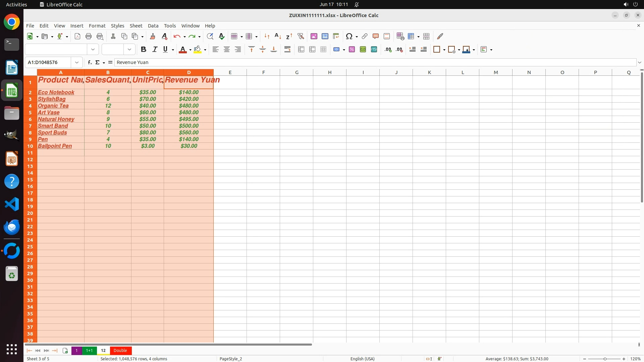This screenshot has width=644, height=362.
Task: Apply the yellow background highlight color
Action: pyautogui.click(x=198, y=50)
